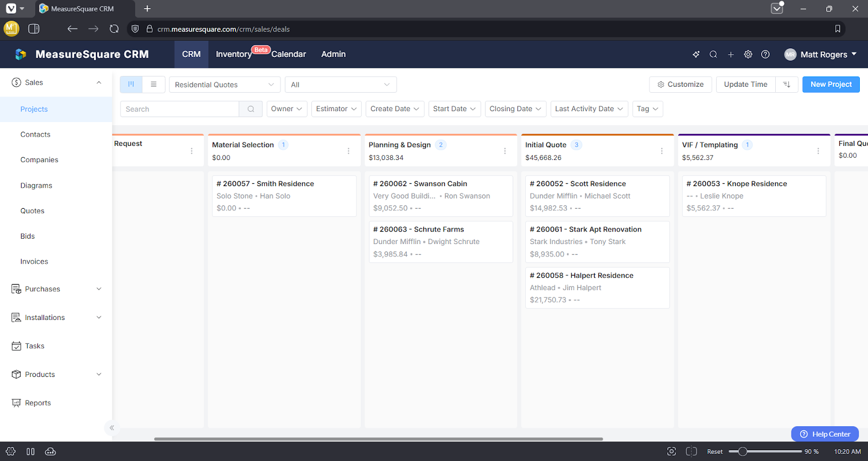Adjust the browser zoom slider

click(743, 451)
